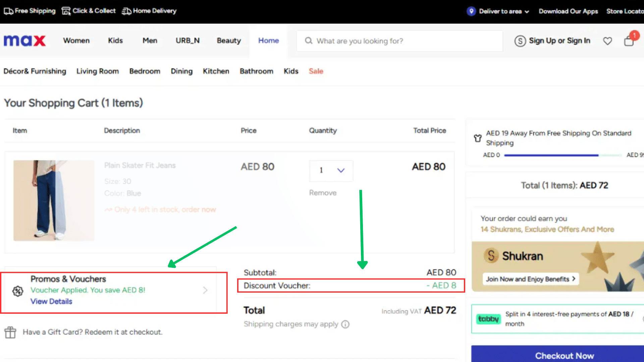Viewport: 644px width, 362px height.
Task: Open the Sale category
Action: coord(316,71)
